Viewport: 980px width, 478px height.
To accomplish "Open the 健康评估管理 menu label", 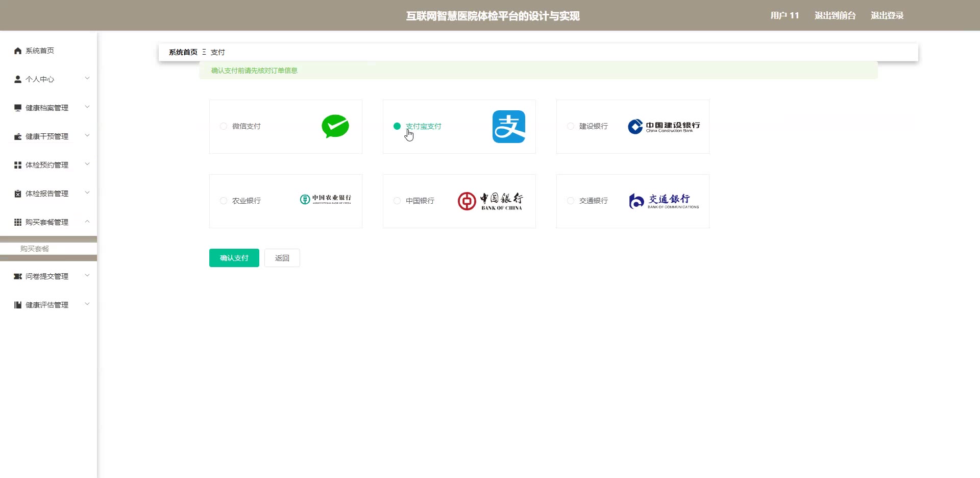I will (47, 305).
